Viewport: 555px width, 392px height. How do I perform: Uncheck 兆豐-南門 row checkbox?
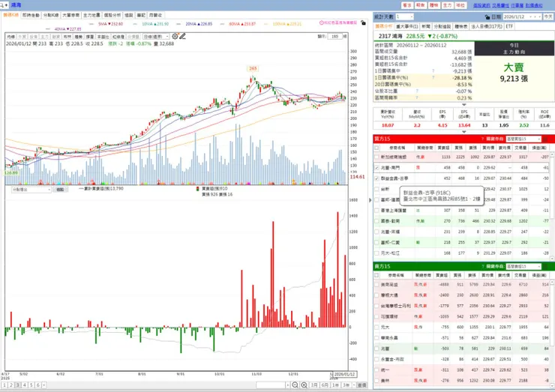tap(376, 167)
